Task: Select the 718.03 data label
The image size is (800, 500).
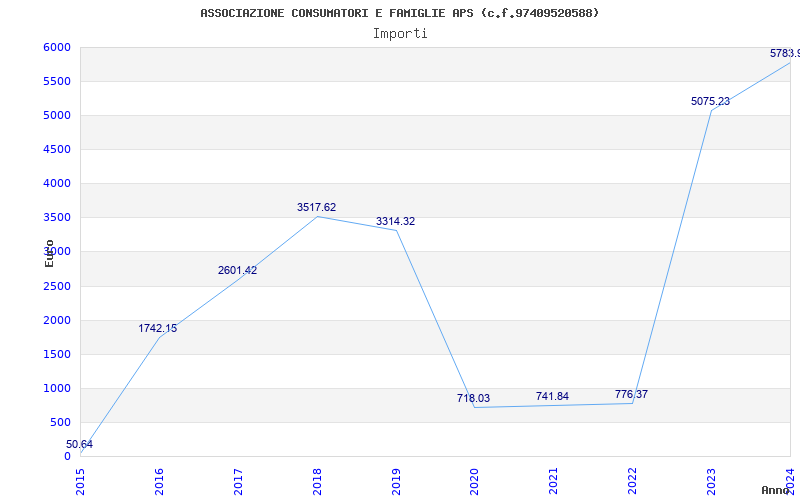Action: [473, 398]
